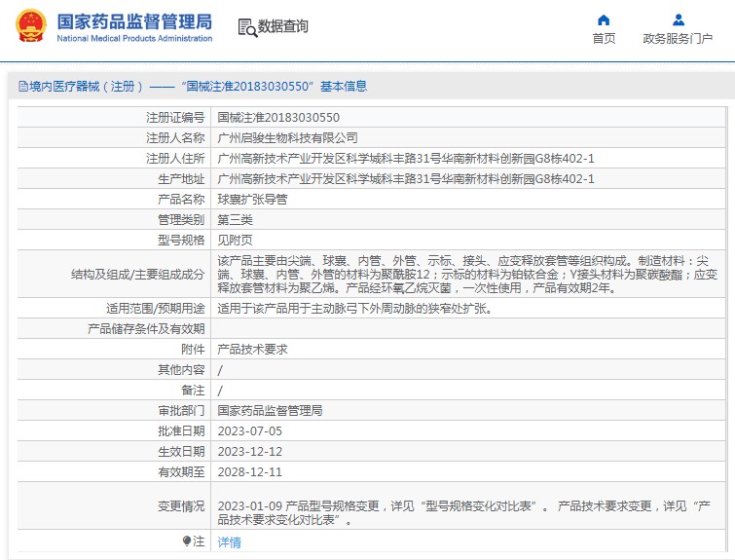Click the 其他内容 row label

click(x=181, y=369)
